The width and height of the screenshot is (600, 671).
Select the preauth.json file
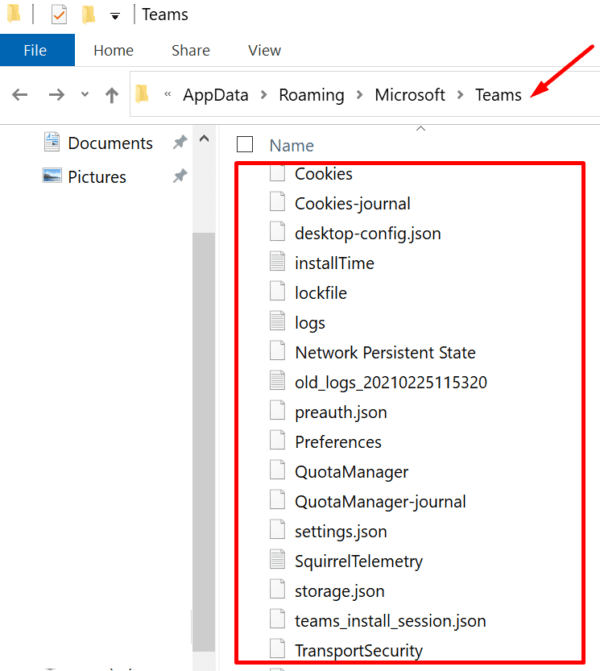pos(341,413)
